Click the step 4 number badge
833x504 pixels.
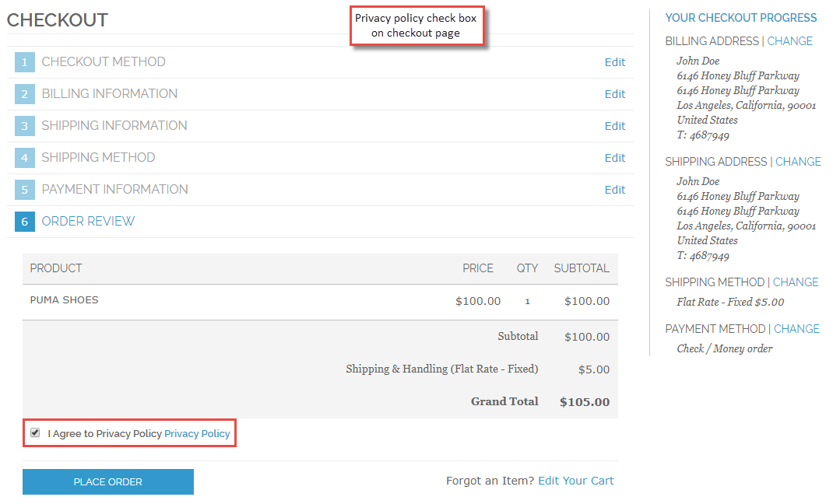point(24,158)
